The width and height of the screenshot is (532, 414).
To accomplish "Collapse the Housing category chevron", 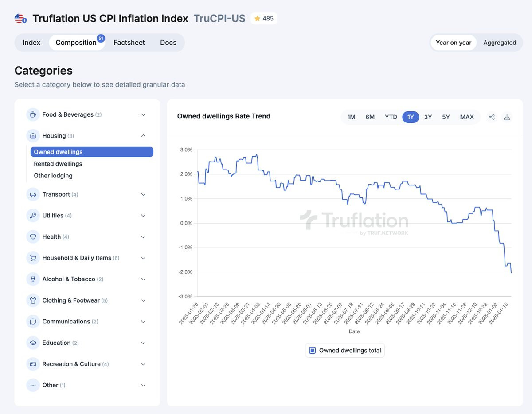I will [143, 136].
